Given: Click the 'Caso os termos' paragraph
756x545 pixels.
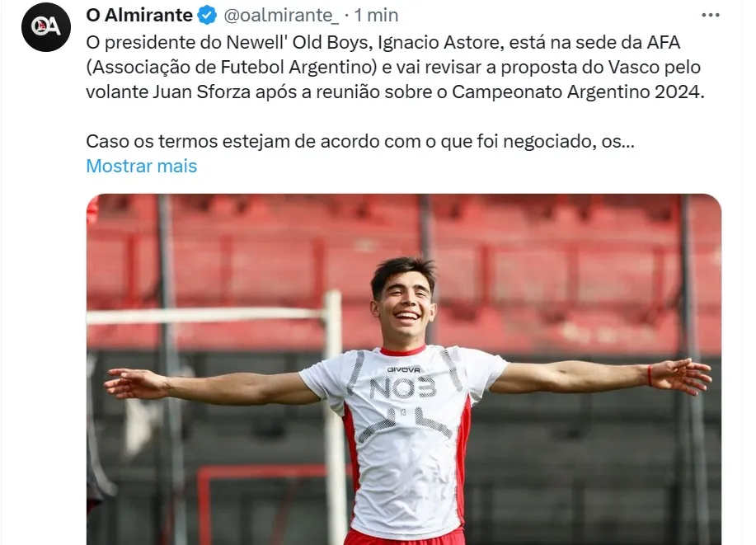Looking at the screenshot, I should click(360, 141).
